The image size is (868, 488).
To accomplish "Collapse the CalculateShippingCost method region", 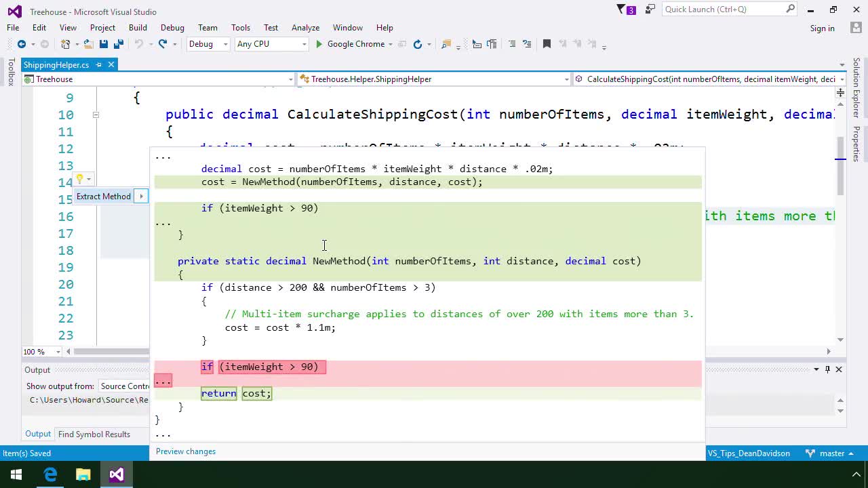I will [96, 115].
